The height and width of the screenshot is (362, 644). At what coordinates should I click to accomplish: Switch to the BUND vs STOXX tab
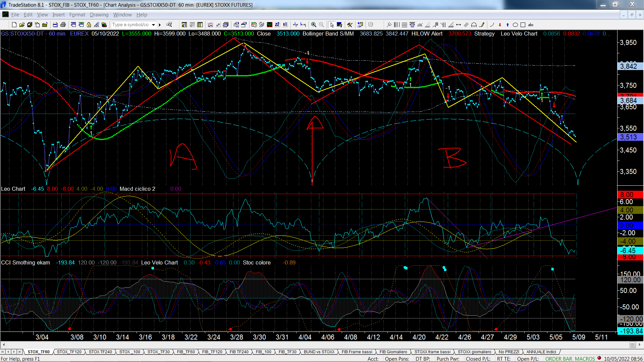pyautogui.click(x=319, y=352)
